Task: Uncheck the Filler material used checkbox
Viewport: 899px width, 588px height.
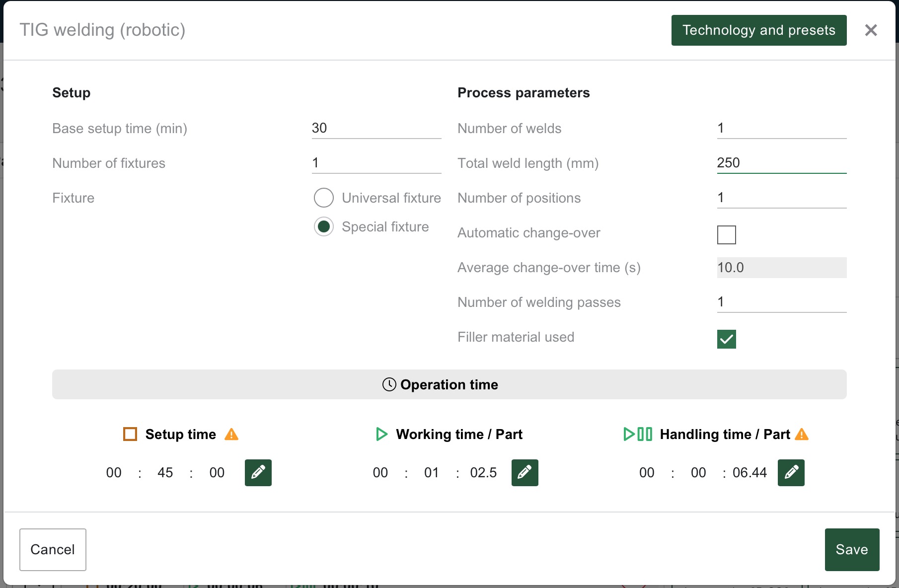Action: coord(726,339)
